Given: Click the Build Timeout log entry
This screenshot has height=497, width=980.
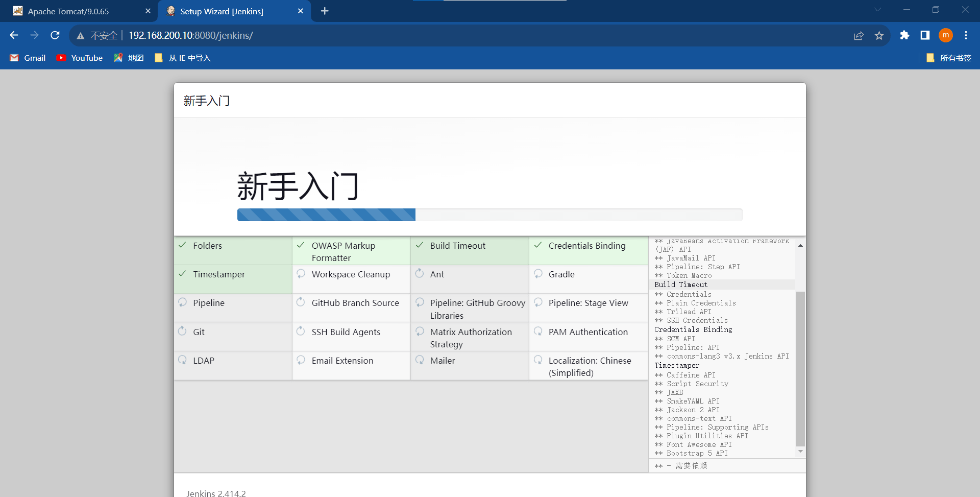Looking at the screenshot, I should click(681, 285).
